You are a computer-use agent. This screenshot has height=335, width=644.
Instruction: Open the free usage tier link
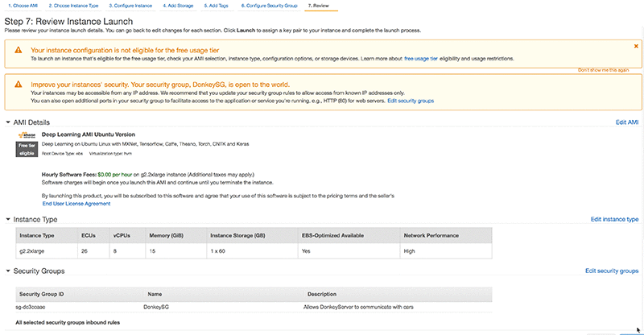pos(422,59)
